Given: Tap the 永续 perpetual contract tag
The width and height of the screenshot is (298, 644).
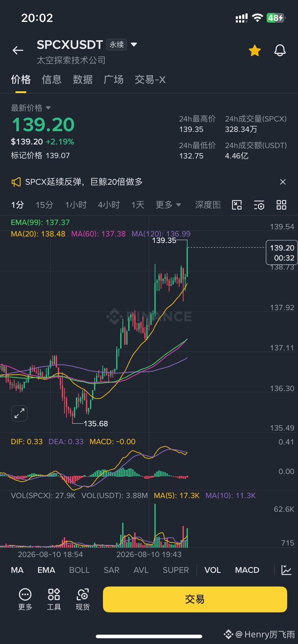Looking at the screenshot, I should (x=117, y=45).
